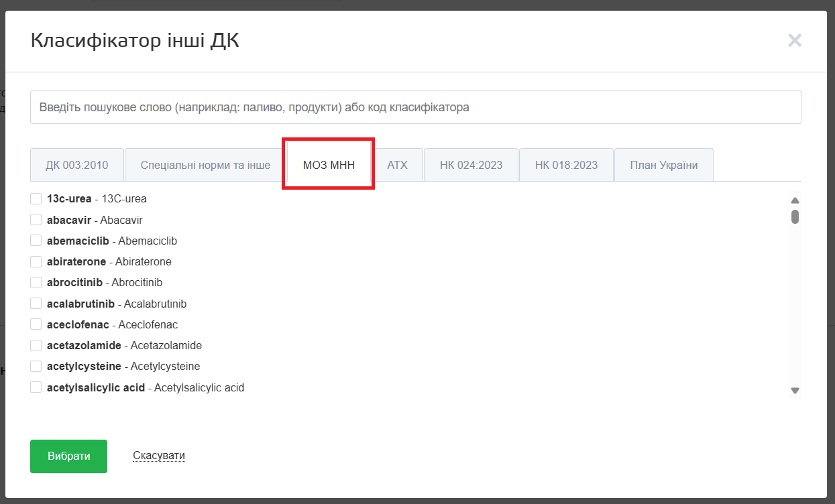This screenshot has height=504, width=835.
Task: Click the scrollbar down arrow
Action: pyautogui.click(x=795, y=390)
